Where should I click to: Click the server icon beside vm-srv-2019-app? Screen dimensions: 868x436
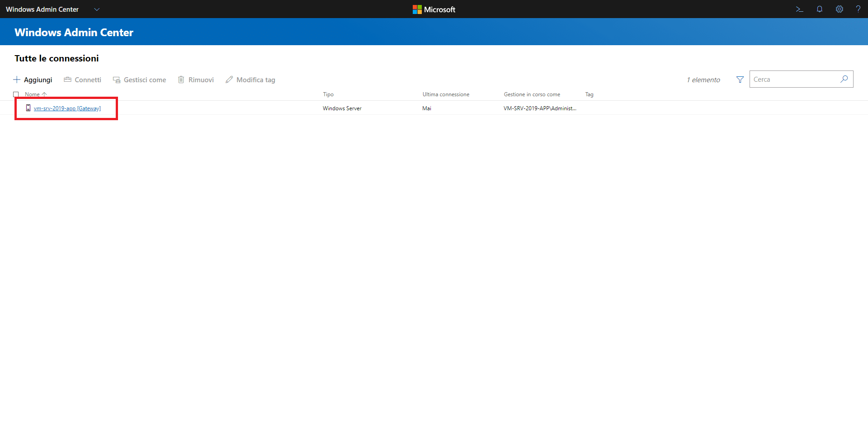[x=28, y=108]
